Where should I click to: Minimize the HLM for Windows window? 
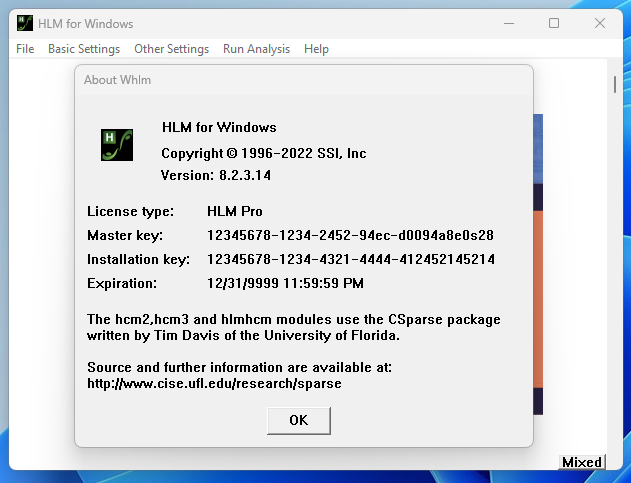point(509,23)
